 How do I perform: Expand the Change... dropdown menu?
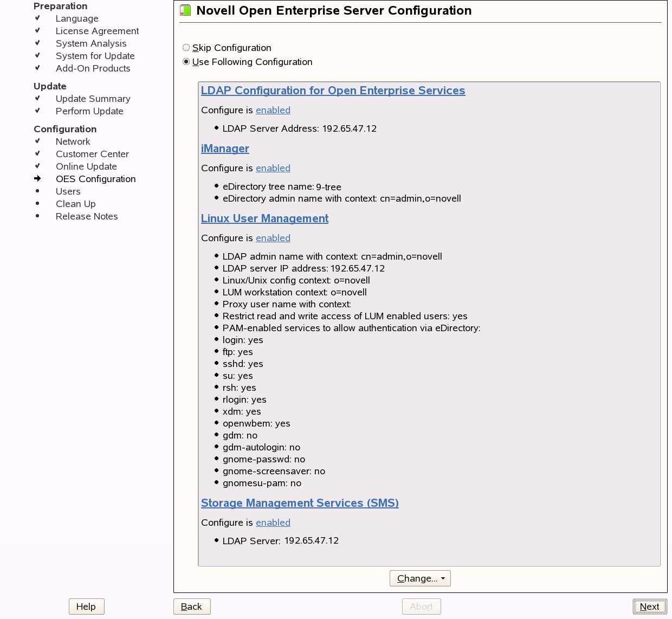click(420, 578)
